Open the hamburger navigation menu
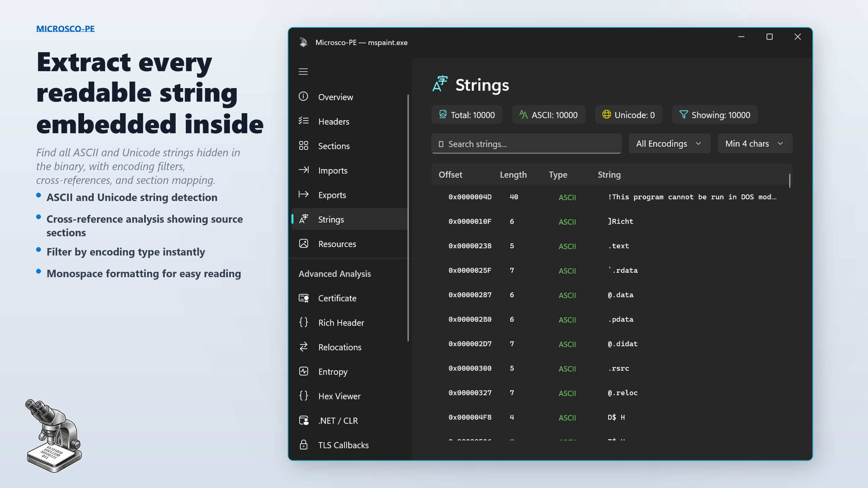The width and height of the screenshot is (868, 488). tap(303, 72)
